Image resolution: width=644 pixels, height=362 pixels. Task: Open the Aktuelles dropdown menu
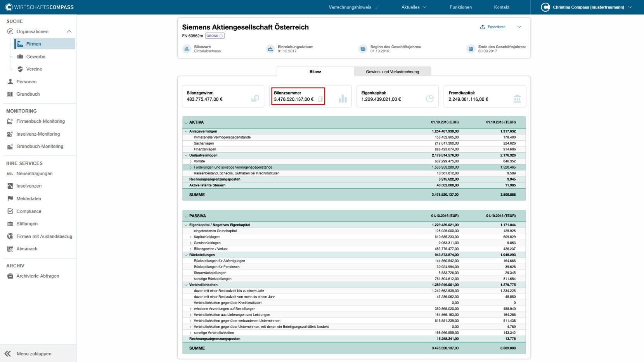414,7
